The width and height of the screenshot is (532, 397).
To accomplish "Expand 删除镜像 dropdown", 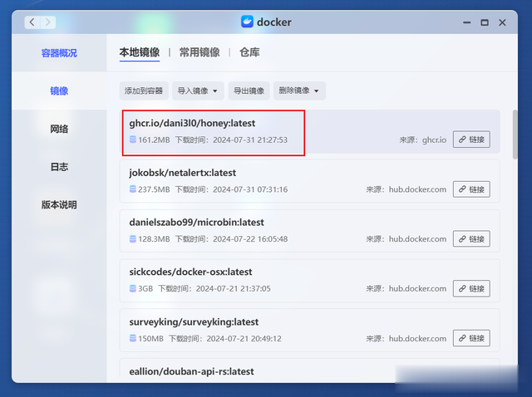I will (x=299, y=91).
